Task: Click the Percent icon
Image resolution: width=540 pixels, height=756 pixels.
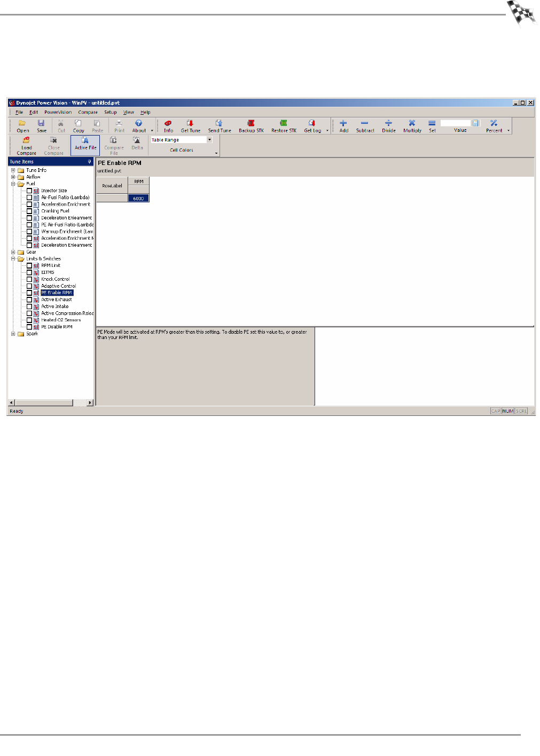Action: point(494,126)
